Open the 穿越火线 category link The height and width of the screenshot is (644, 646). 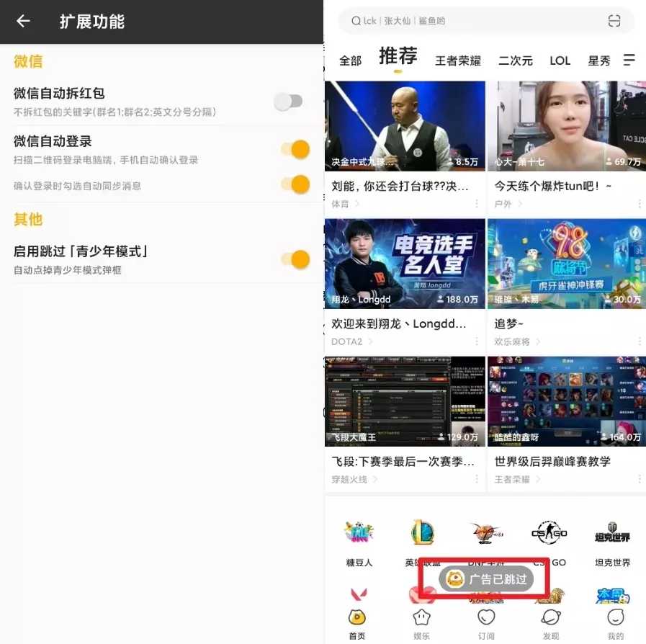(354, 479)
